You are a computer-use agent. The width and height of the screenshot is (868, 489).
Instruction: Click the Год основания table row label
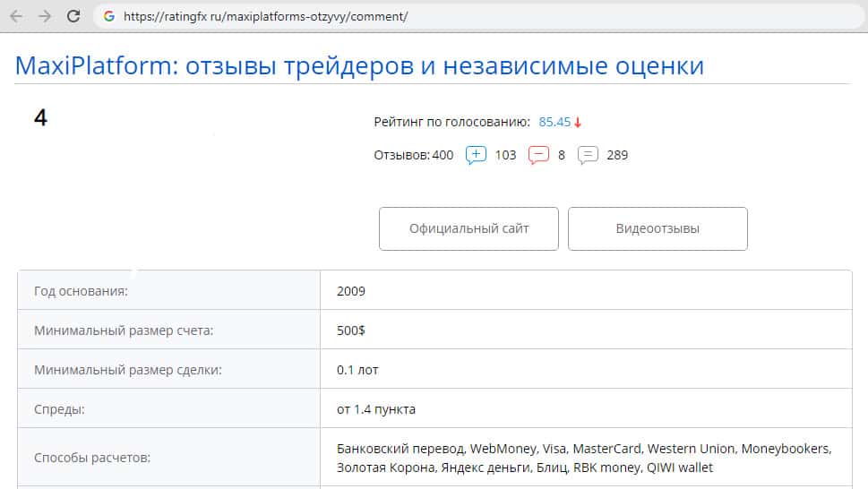click(x=81, y=291)
